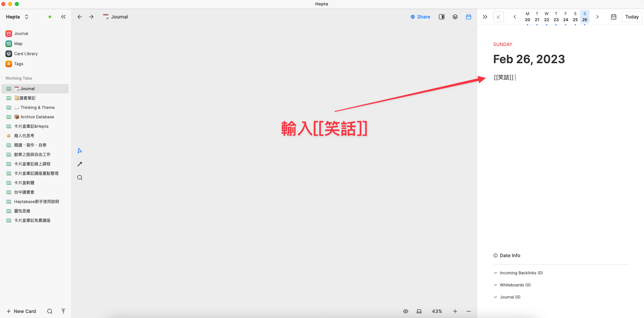Open the Hepta workspace dropdown

[17, 17]
